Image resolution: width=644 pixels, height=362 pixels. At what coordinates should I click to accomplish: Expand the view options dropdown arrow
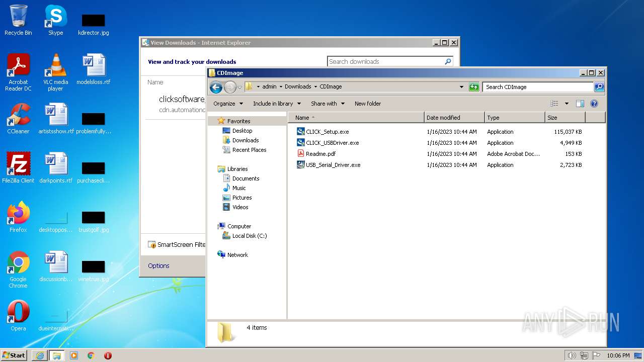(567, 104)
